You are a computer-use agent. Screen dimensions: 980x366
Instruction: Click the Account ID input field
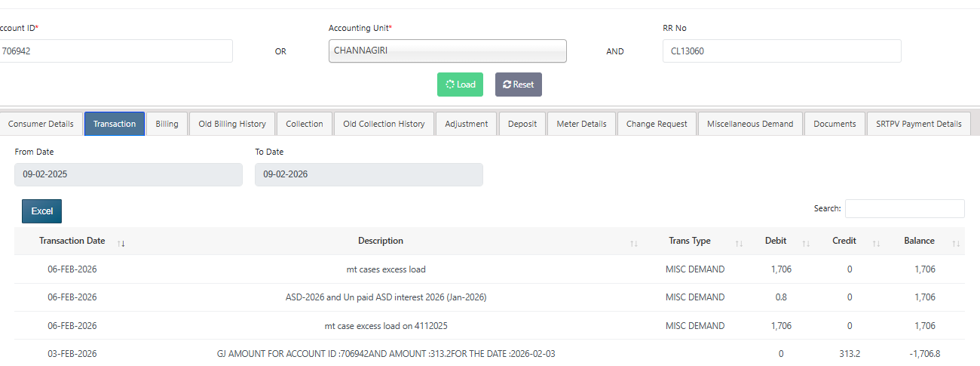tap(115, 51)
